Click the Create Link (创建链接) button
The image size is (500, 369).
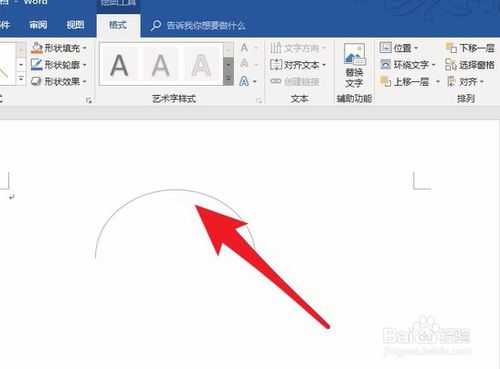point(295,81)
